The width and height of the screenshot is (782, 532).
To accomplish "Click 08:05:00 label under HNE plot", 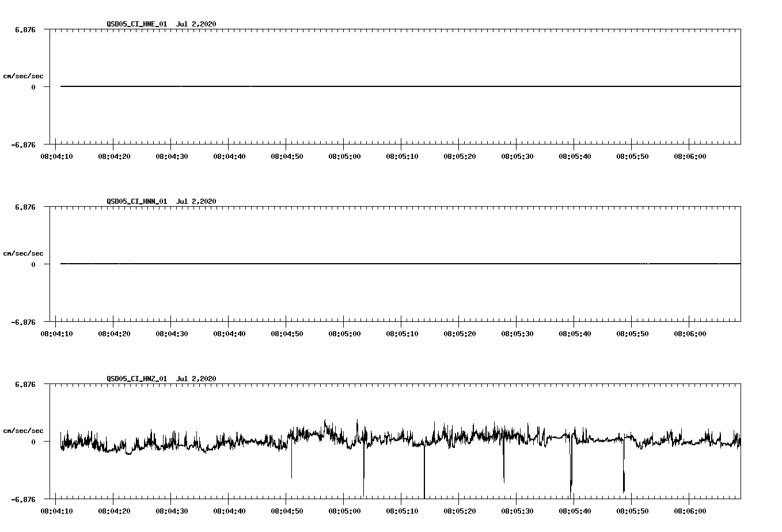I will [x=344, y=156].
